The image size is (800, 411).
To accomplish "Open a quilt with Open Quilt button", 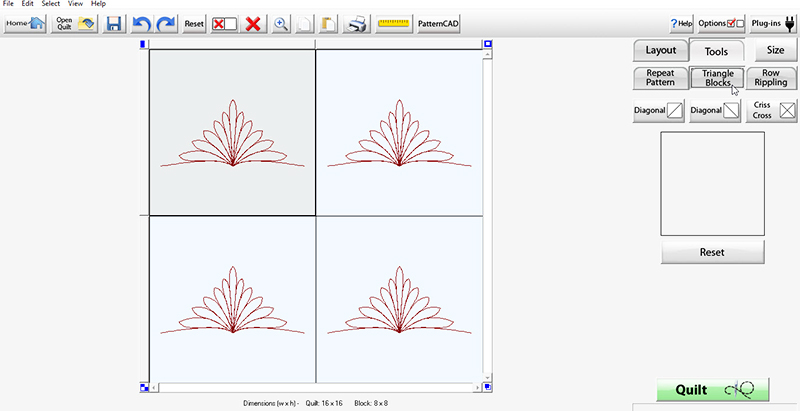I will pos(74,23).
